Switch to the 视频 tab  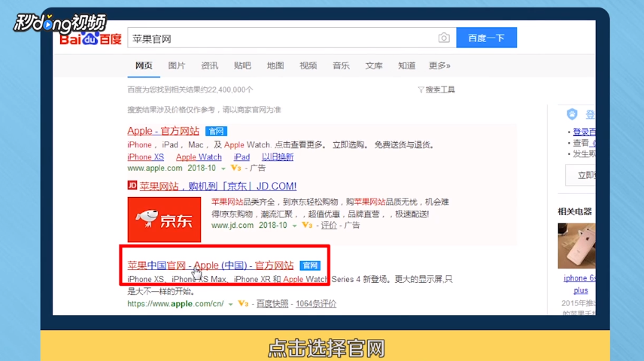[x=308, y=65]
